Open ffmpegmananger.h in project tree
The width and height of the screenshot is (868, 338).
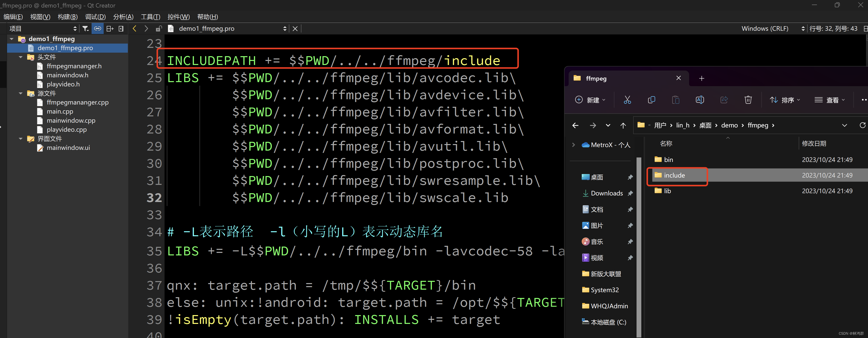pyautogui.click(x=74, y=66)
